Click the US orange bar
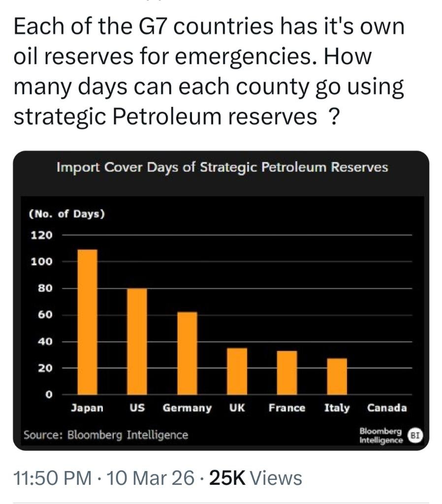This screenshot has height=504, width=442. [137, 341]
